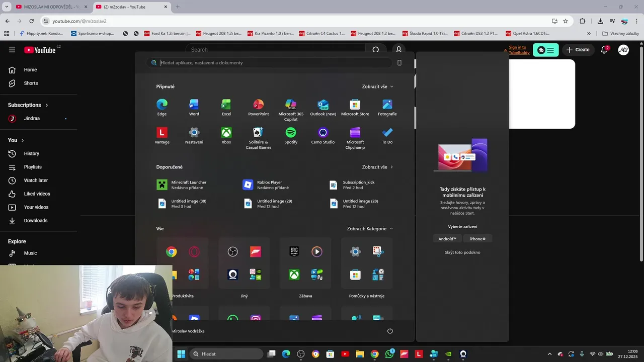Image resolution: width=644 pixels, height=362 pixels.
Task: Launch Word from pinned apps
Action: coord(194,108)
